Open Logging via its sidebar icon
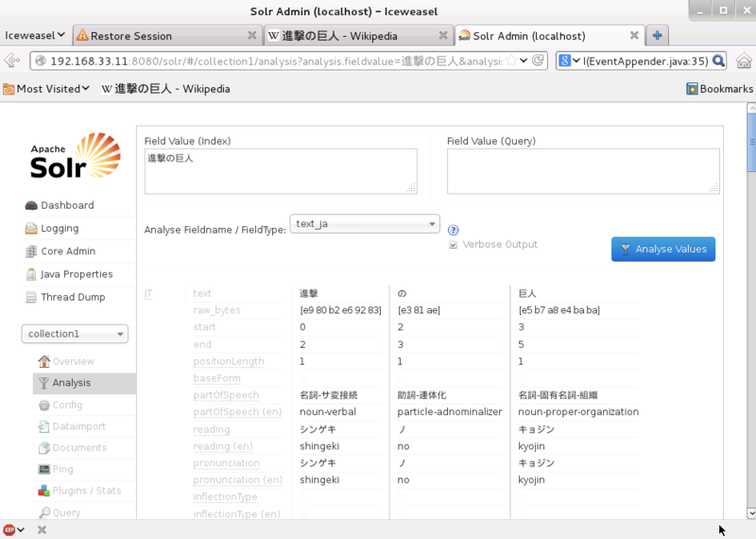This screenshot has height=539, width=756. pyautogui.click(x=31, y=228)
